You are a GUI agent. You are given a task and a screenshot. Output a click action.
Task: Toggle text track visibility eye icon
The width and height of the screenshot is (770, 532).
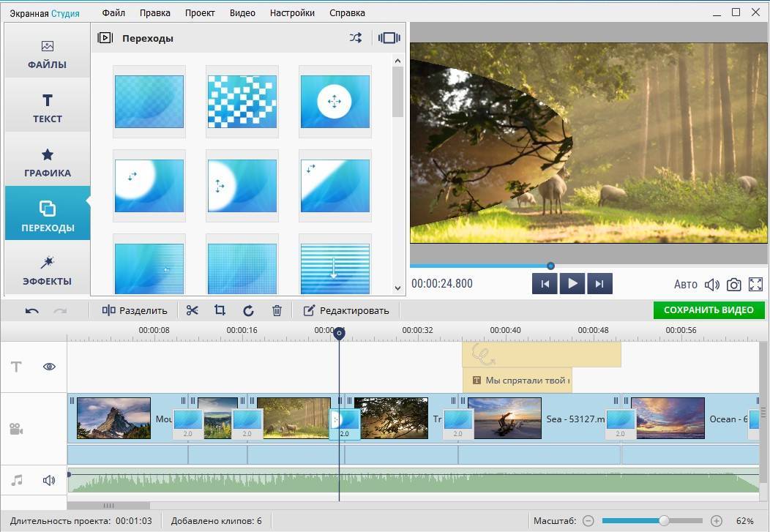tap(49, 367)
